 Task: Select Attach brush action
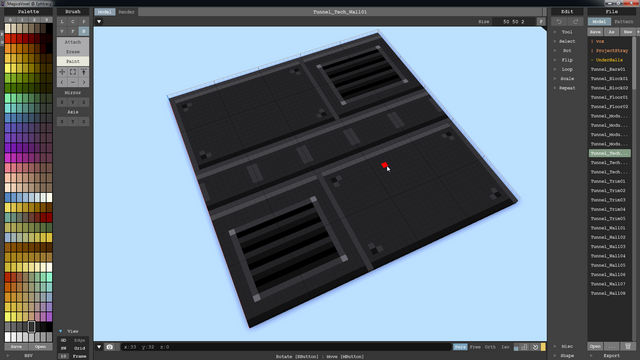click(x=73, y=42)
